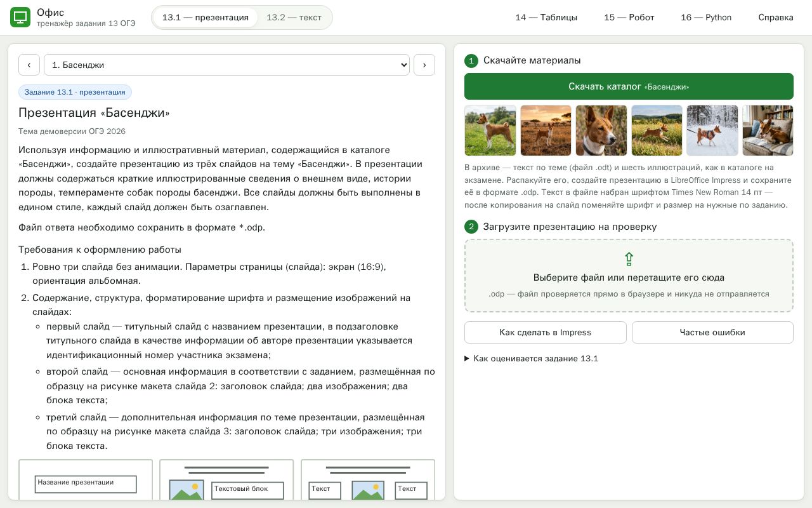The width and height of the screenshot is (812, 508).
Task: Click Как сделать в Impress button
Action: [x=546, y=332]
